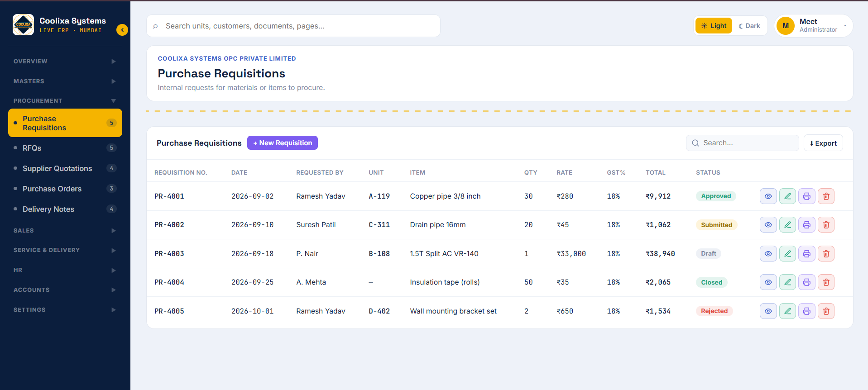Delete requisition PR-4004
The height and width of the screenshot is (390, 868).
coord(826,282)
